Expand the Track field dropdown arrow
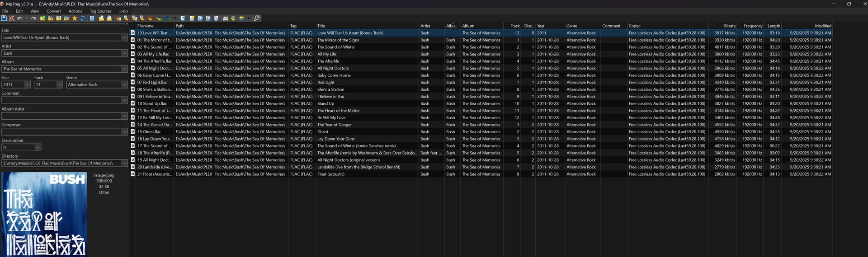 (x=60, y=84)
